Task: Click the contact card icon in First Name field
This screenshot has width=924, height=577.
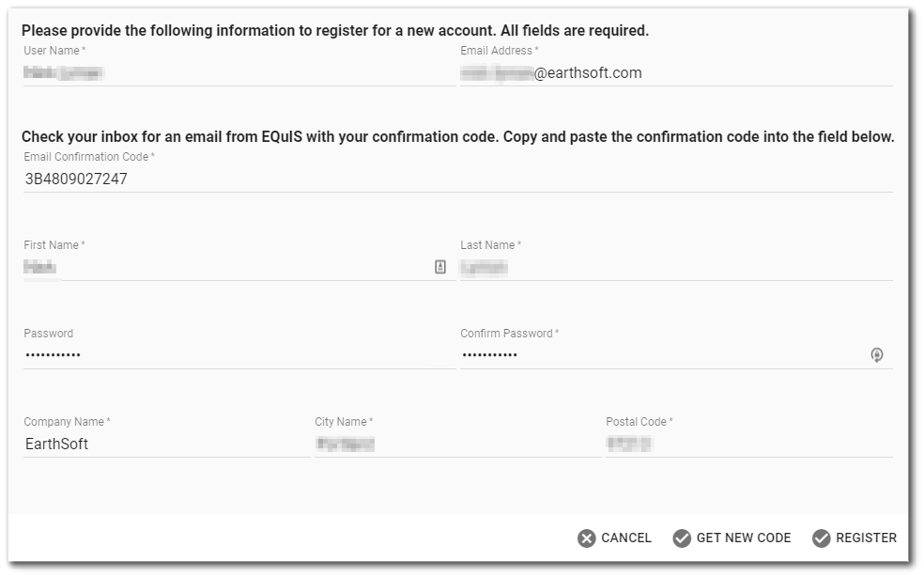Action: pyautogui.click(x=440, y=268)
